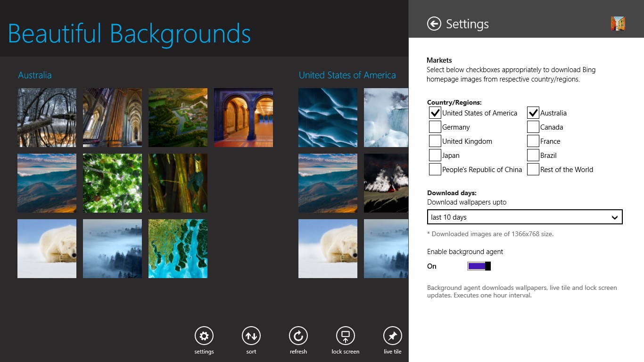Set wallpaper as lock screen using icon
This screenshot has width=644, height=362.
pos(345,336)
